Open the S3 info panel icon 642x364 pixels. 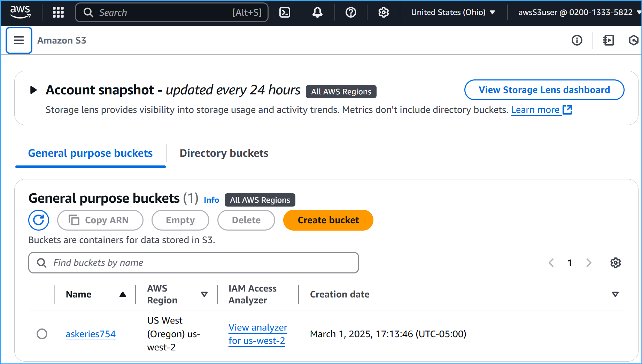click(577, 40)
